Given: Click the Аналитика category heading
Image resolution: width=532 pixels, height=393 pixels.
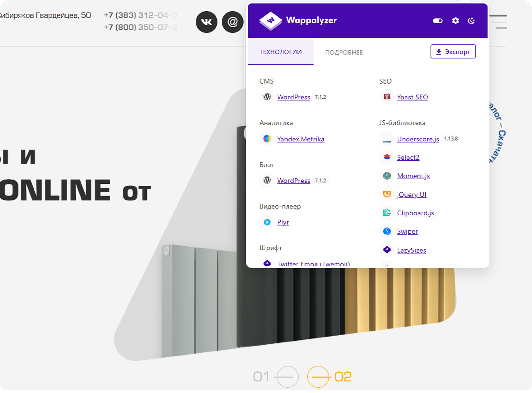Looking at the screenshot, I should [x=276, y=123].
